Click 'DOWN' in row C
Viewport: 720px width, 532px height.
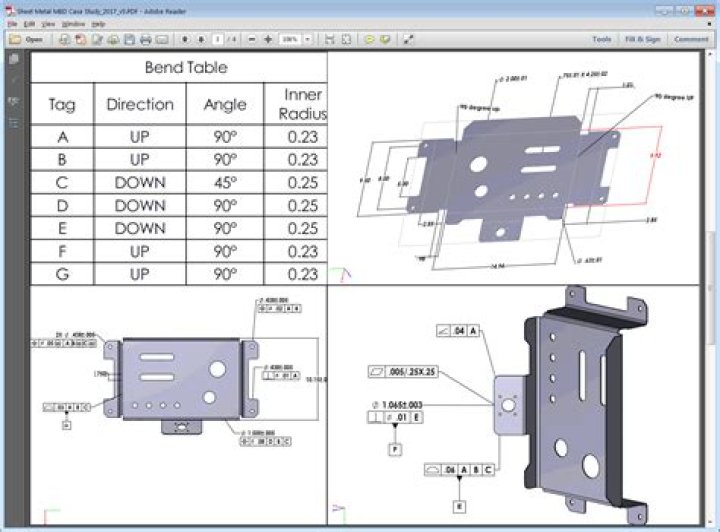(140, 183)
